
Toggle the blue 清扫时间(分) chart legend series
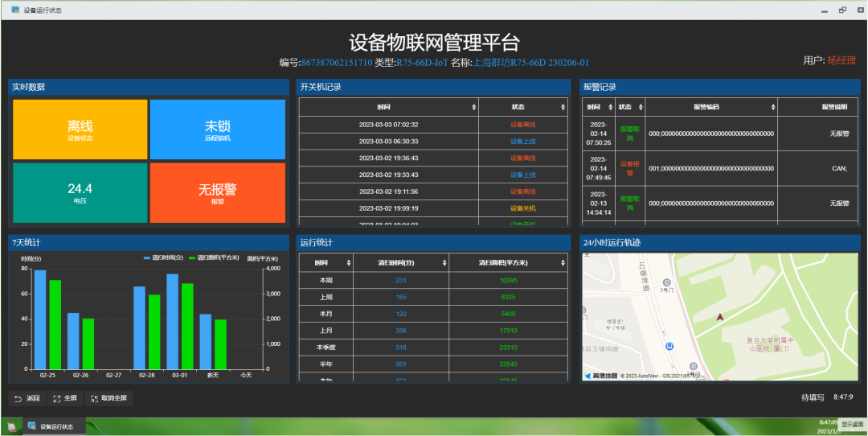tap(165, 258)
